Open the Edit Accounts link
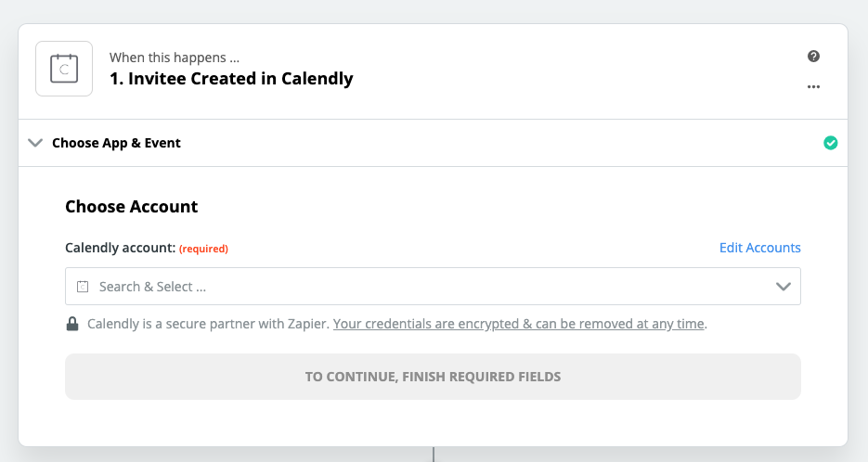 coord(759,248)
